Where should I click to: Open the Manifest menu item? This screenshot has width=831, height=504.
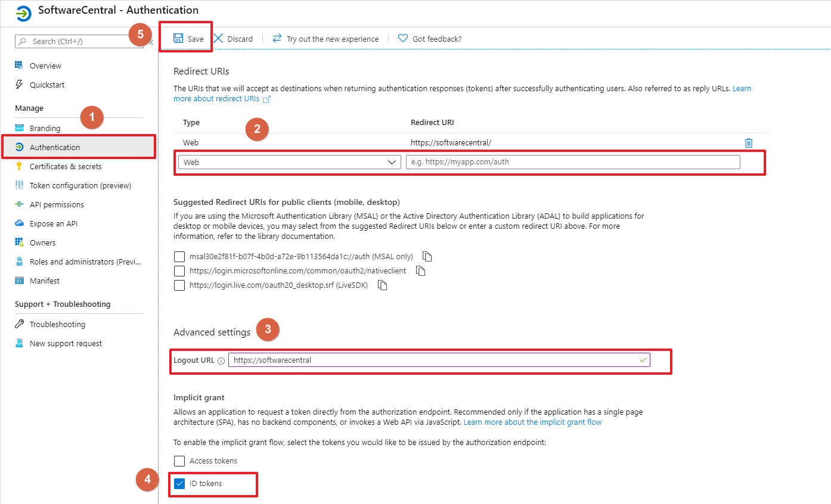click(45, 281)
